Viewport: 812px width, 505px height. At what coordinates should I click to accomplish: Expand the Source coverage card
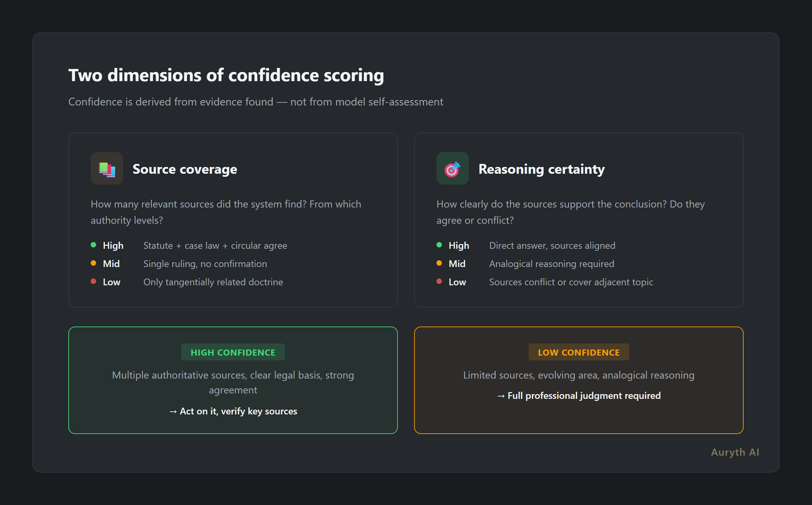click(x=233, y=220)
